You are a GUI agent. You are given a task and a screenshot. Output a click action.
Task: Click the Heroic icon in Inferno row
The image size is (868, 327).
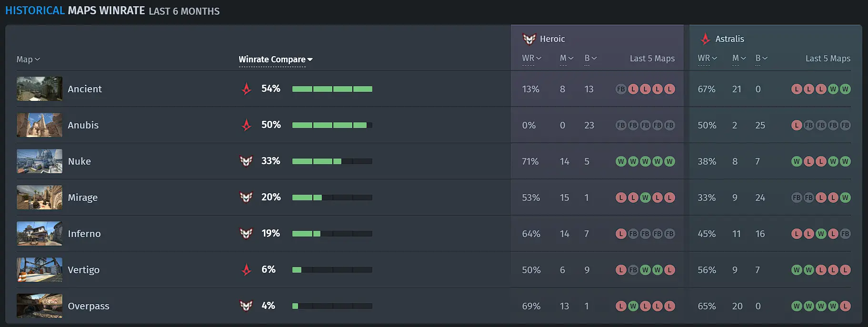pos(246,233)
